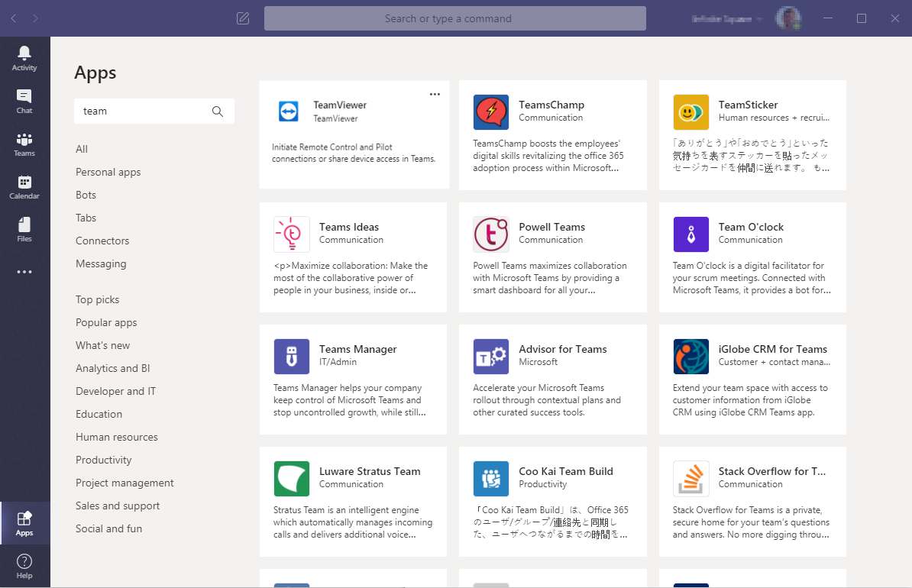Open the Stack Overflow for Teams app card

pyautogui.click(x=752, y=501)
